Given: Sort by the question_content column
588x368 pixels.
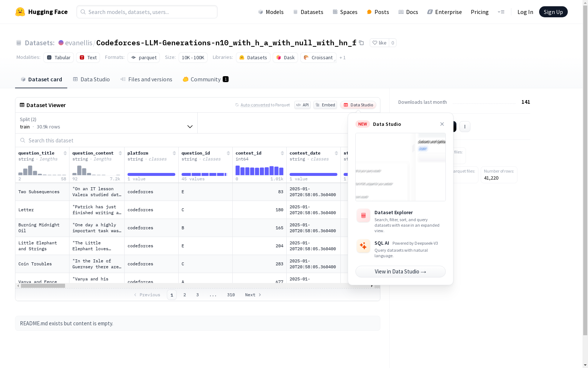Looking at the screenshot, I should [x=120, y=153].
